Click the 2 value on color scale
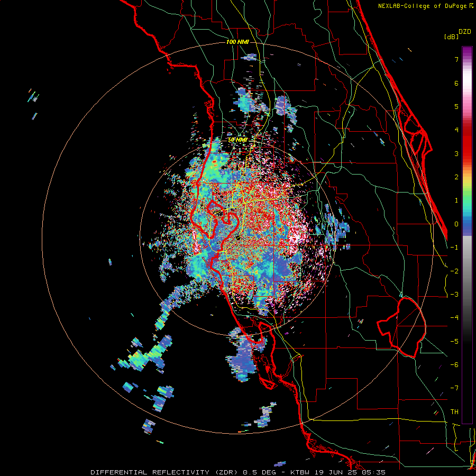 pos(456,177)
